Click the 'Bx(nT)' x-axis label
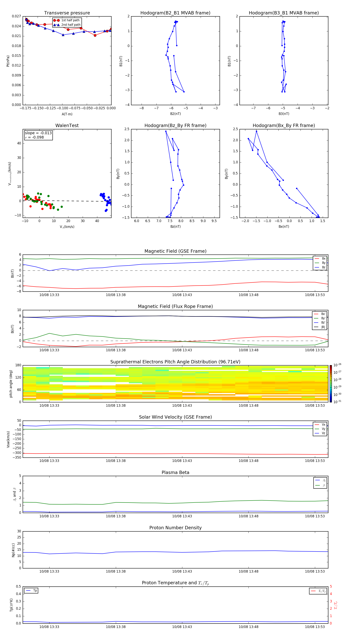 [284, 227]
